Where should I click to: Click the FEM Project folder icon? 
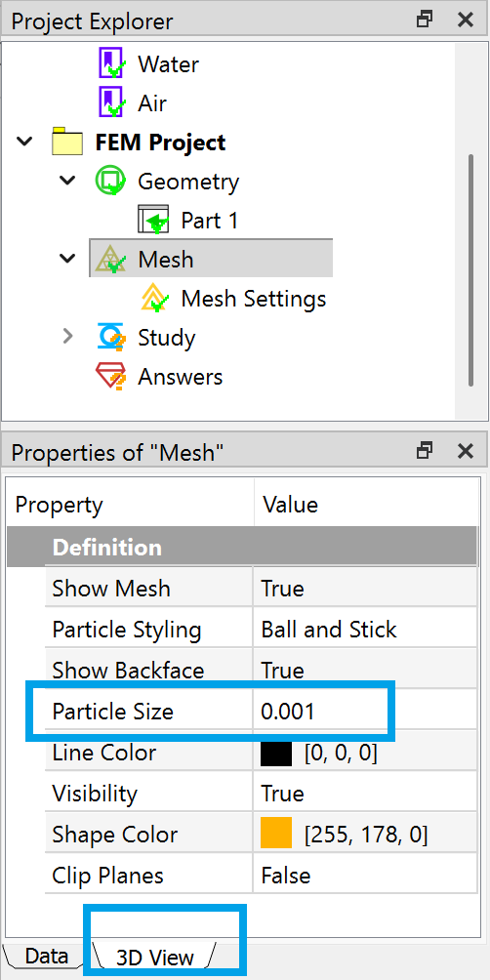[x=67, y=142]
